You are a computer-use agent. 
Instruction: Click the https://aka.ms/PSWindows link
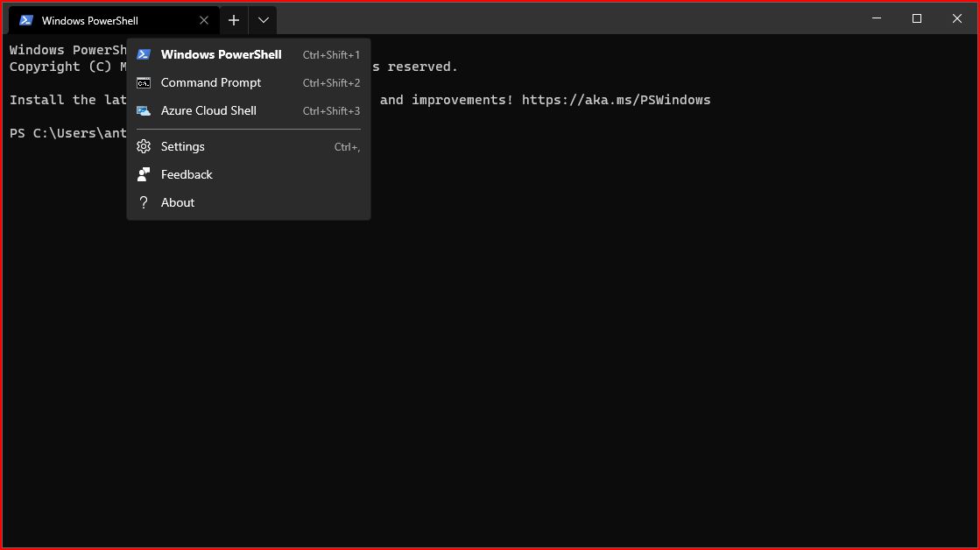[x=617, y=100]
